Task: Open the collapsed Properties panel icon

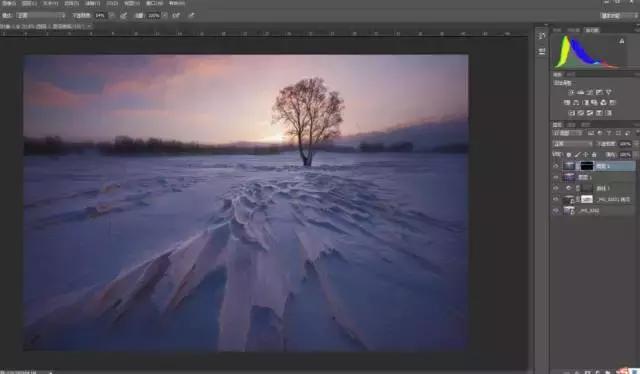Action: [542, 51]
